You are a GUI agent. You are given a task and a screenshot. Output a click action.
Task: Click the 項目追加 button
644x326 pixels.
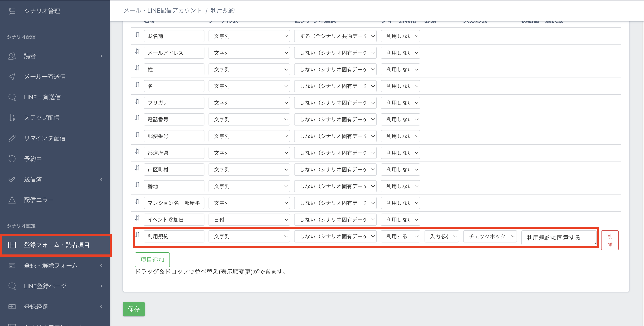(x=152, y=260)
